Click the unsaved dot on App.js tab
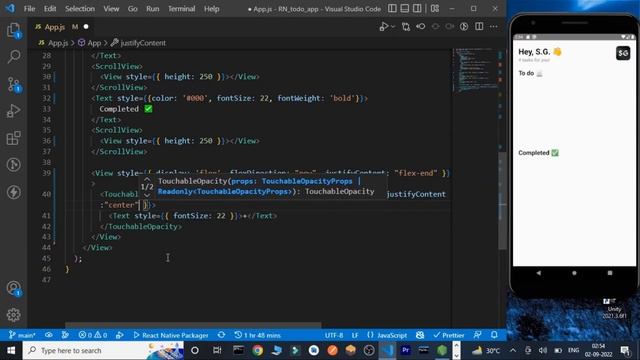 click(86, 27)
